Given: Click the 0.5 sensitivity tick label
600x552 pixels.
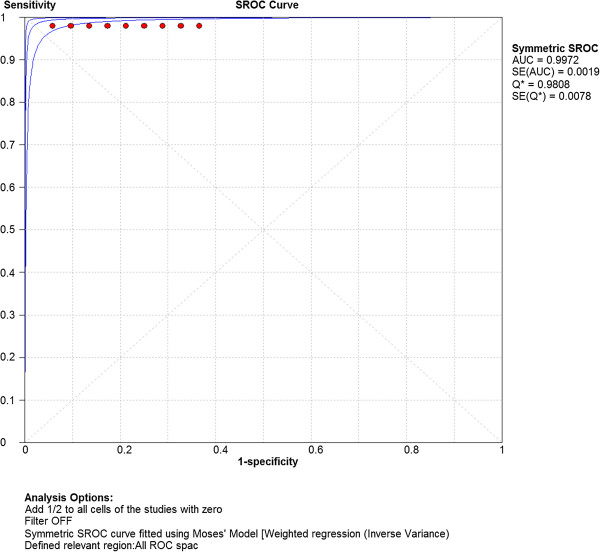Looking at the screenshot, I should click(7, 230).
